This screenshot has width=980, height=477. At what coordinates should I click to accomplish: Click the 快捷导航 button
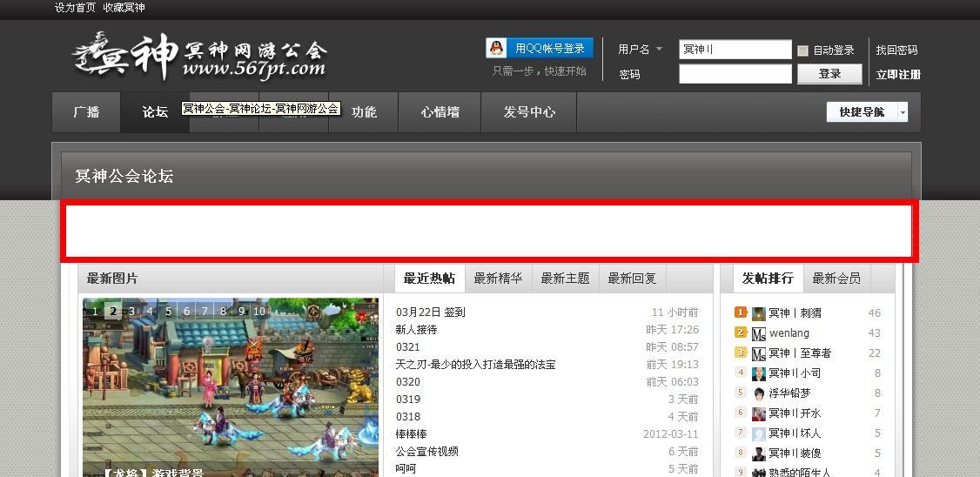(862, 112)
